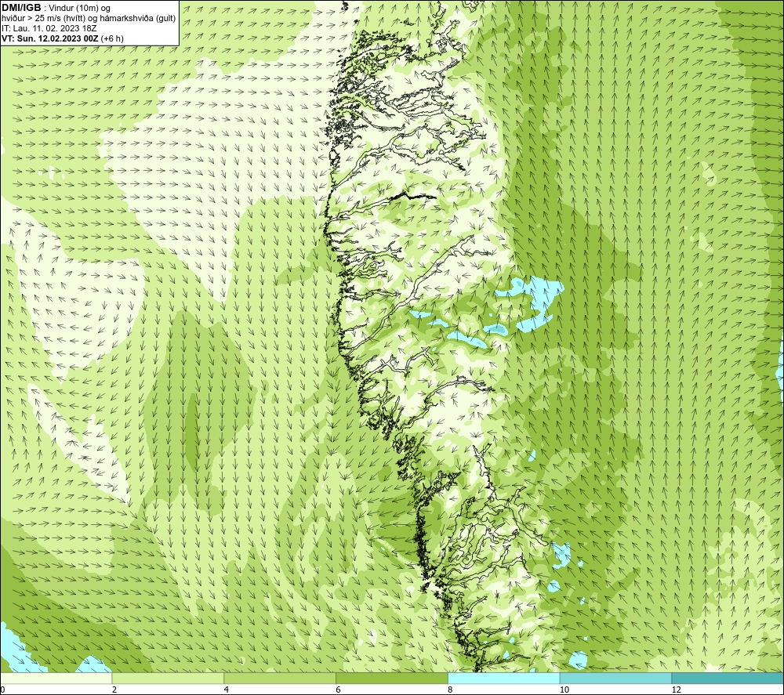Select the 'Vindur (10m) og' label text

pos(79,9)
